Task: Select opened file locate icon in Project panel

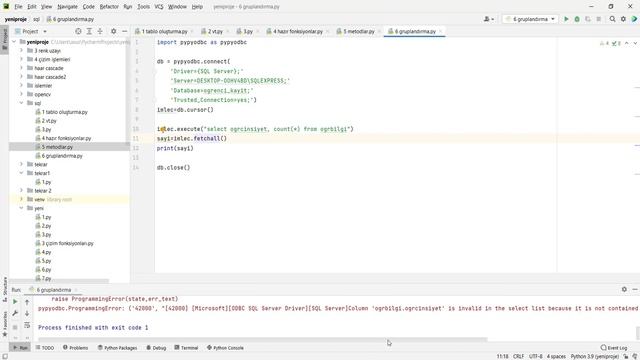Action: click(78, 31)
